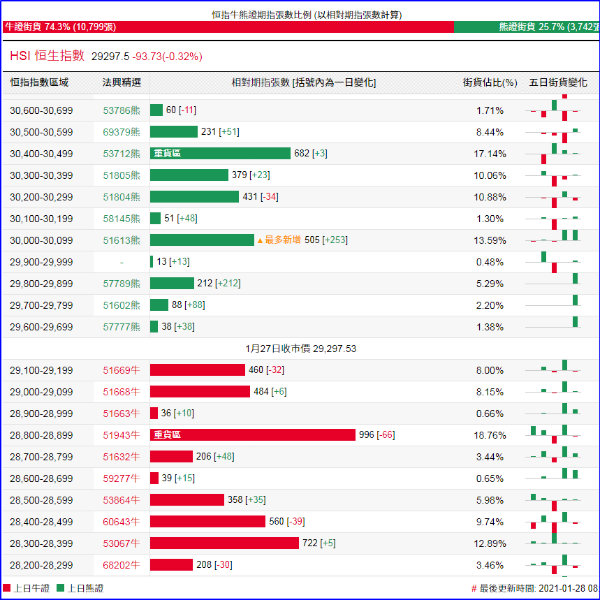Click the 28,200-28,299 index range
Screen dimensions: 600x600
[41, 565]
